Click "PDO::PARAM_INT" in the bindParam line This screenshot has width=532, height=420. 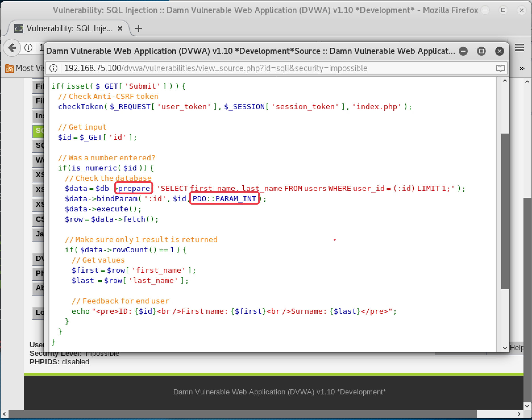point(225,199)
